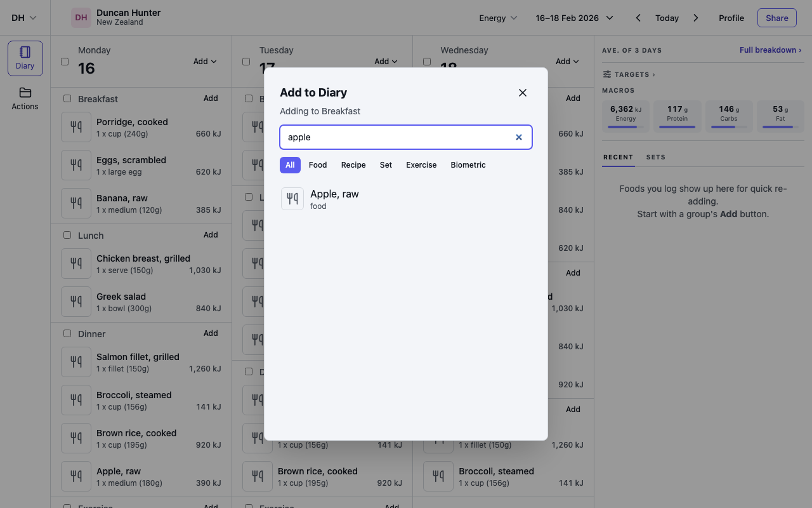Click the Apple, raw result food icon
The height and width of the screenshot is (508, 812).
(x=292, y=199)
